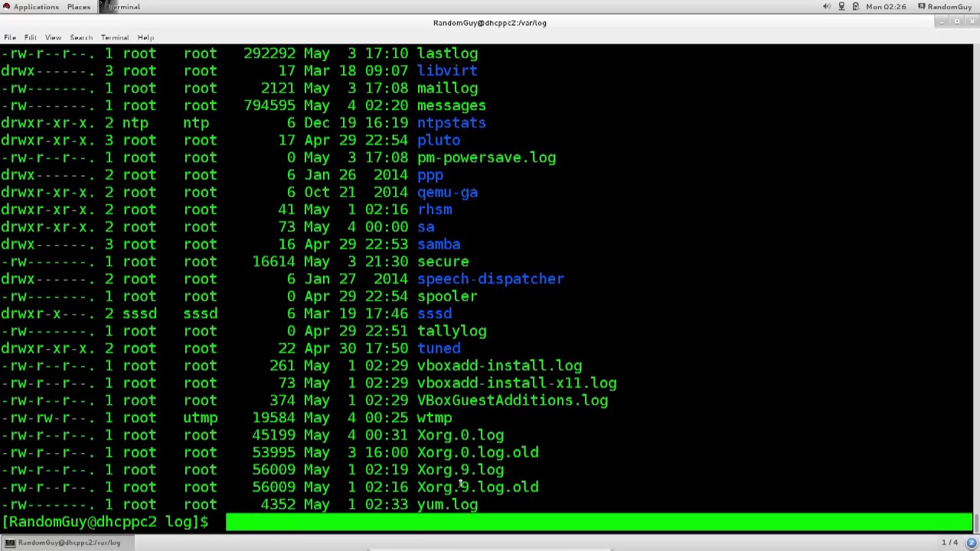Click the 'qemu-ga' directory name
Screen dimensions: 980x551
[x=447, y=193]
